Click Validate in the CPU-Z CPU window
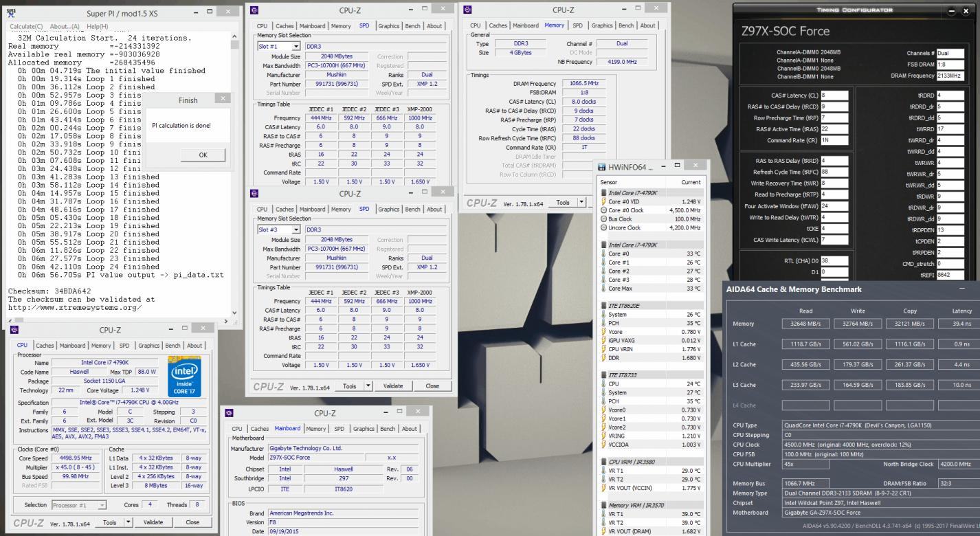The width and height of the screenshot is (980, 536). pyautogui.click(x=155, y=523)
